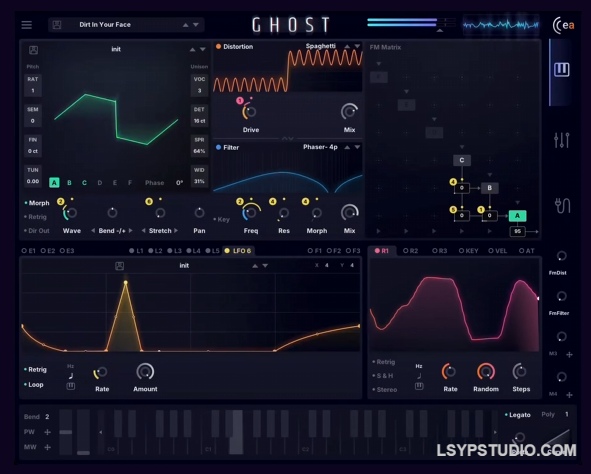Click the filter Freq knob
This screenshot has width=591, height=474.
click(x=251, y=213)
